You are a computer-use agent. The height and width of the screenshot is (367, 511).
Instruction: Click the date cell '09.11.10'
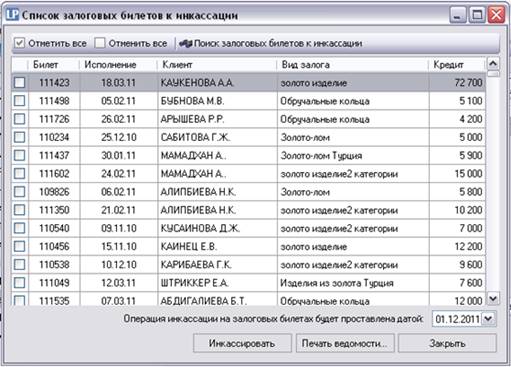tap(119, 228)
